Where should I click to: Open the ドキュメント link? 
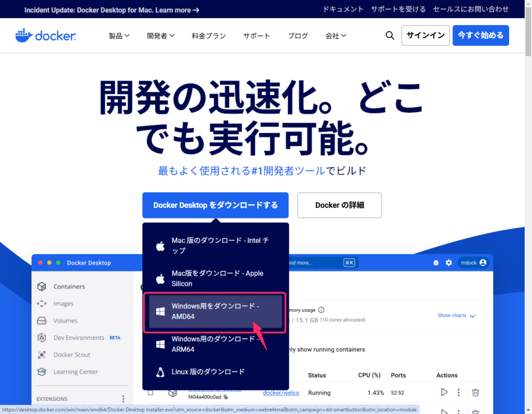pyautogui.click(x=343, y=9)
